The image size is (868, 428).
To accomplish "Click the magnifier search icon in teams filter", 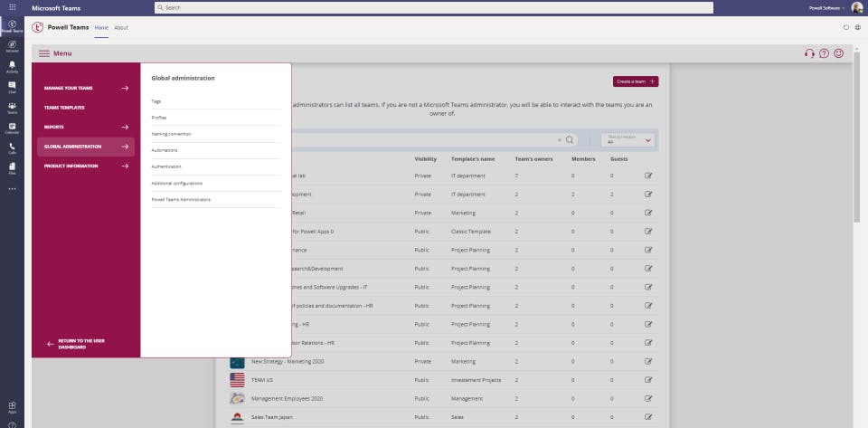I will point(570,140).
